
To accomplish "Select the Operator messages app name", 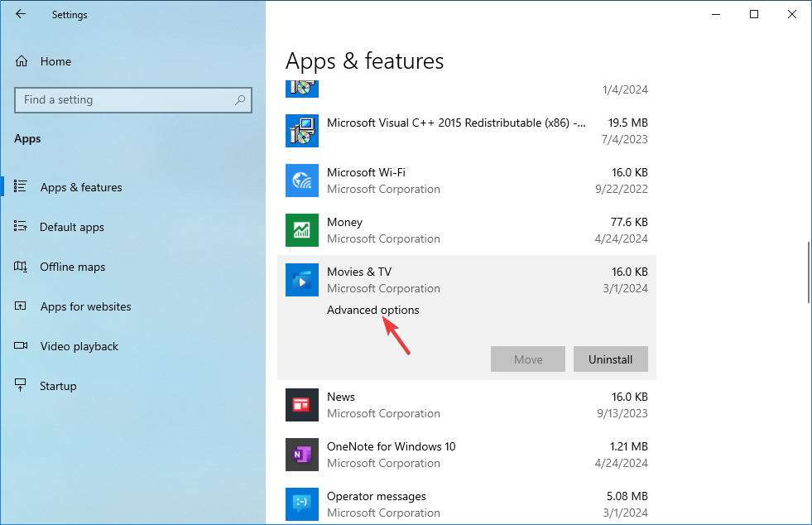I will point(377,497).
